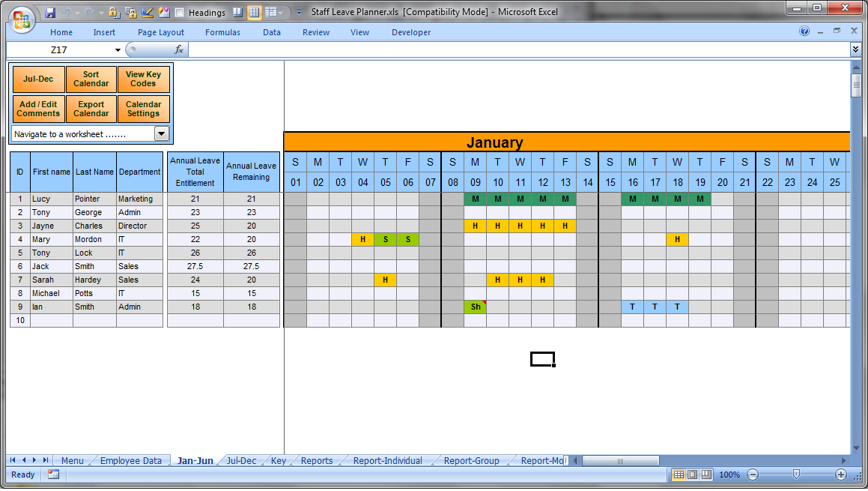Open Excel Help question mark icon
The width and height of the screenshot is (868, 491).
(804, 31)
